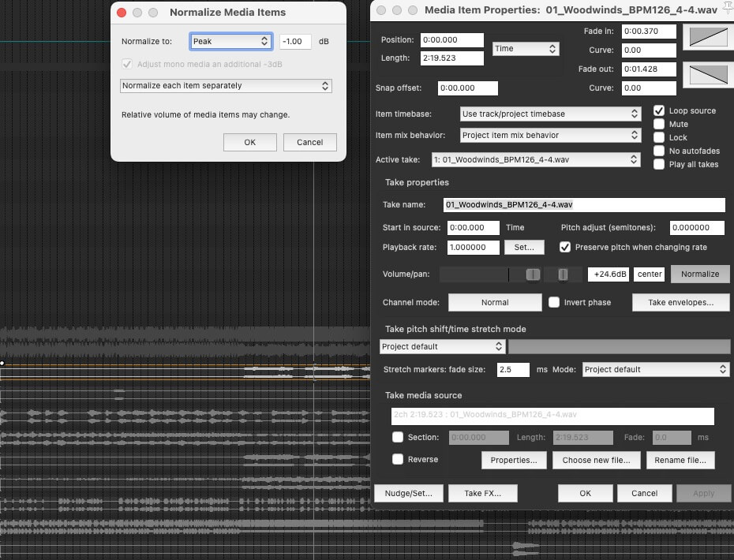Click the Normalize button beside volume/pan

pyautogui.click(x=700, y=274)
